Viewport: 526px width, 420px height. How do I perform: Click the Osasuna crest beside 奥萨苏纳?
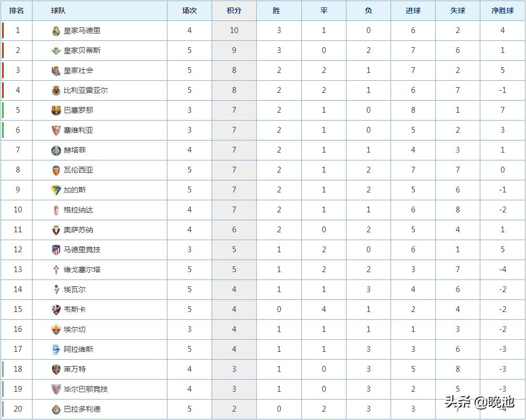56,230
